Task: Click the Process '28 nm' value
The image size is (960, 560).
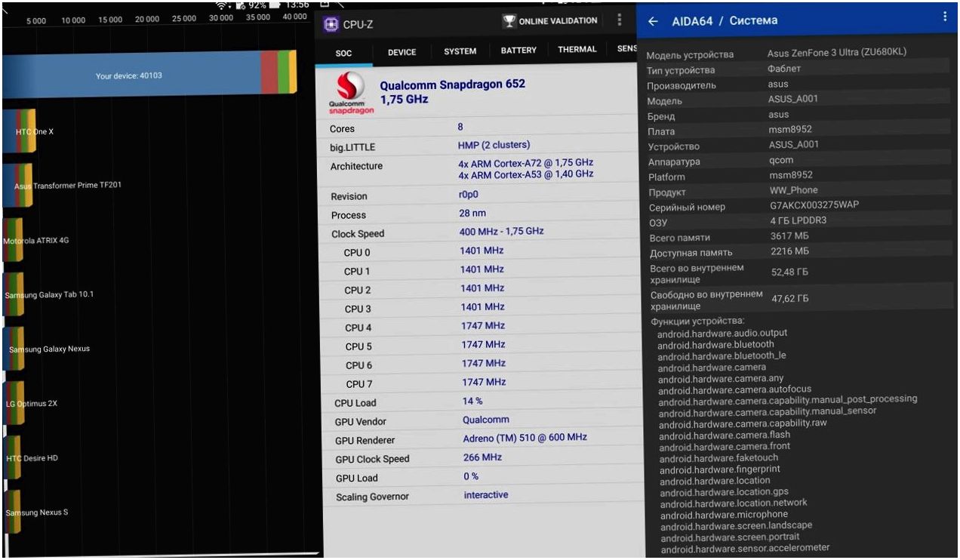Action: pyautogui.click(x=472, y=214)
